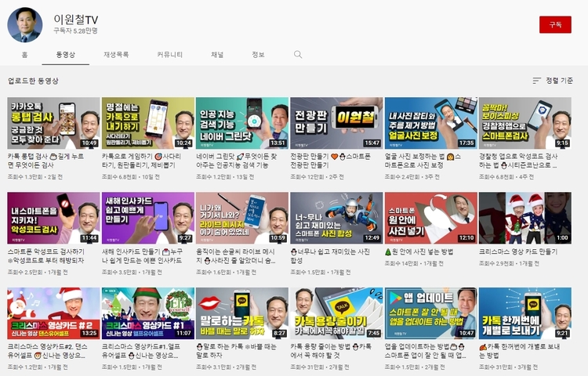Viewport: 588px width, 376px height.
Task: Click title 원 안에 사진 넣는 방법
Action: pyautogui.click(x=419, y=251)
